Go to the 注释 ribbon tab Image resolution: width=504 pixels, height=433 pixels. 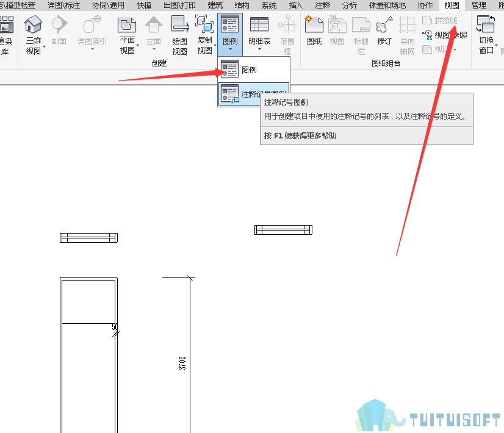click(x=322, y=5)
